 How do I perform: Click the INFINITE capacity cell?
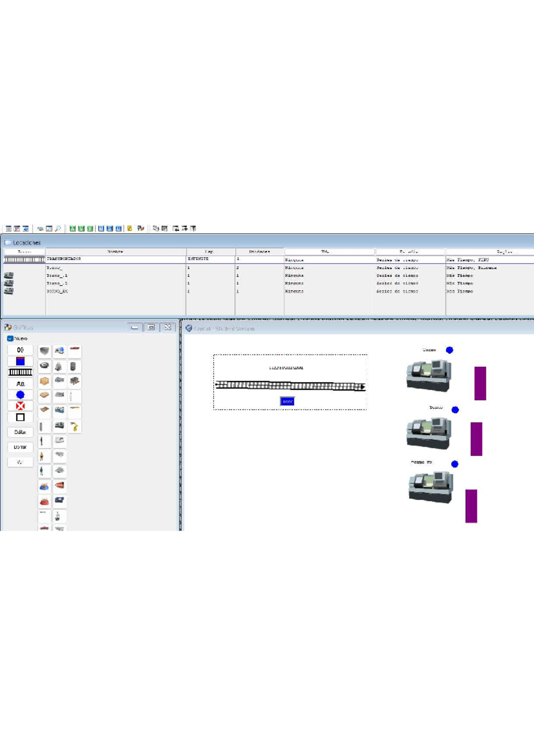pyautogui.click(x=210, y=259)
